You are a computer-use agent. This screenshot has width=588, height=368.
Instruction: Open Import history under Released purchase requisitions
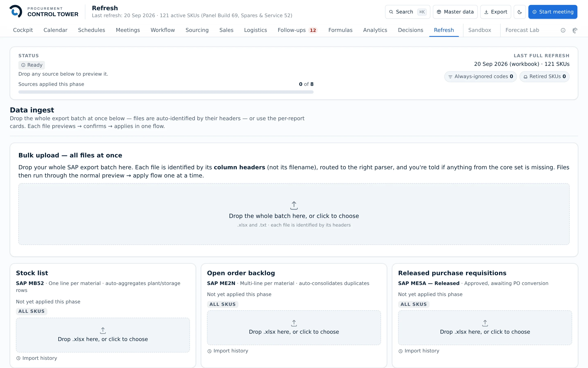tap(419, 351)
